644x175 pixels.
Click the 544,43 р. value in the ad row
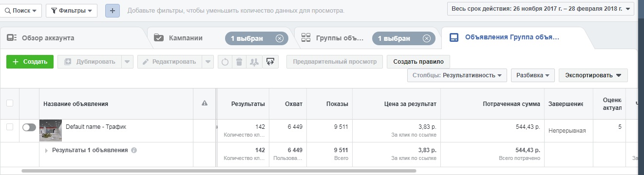(528, 127)
